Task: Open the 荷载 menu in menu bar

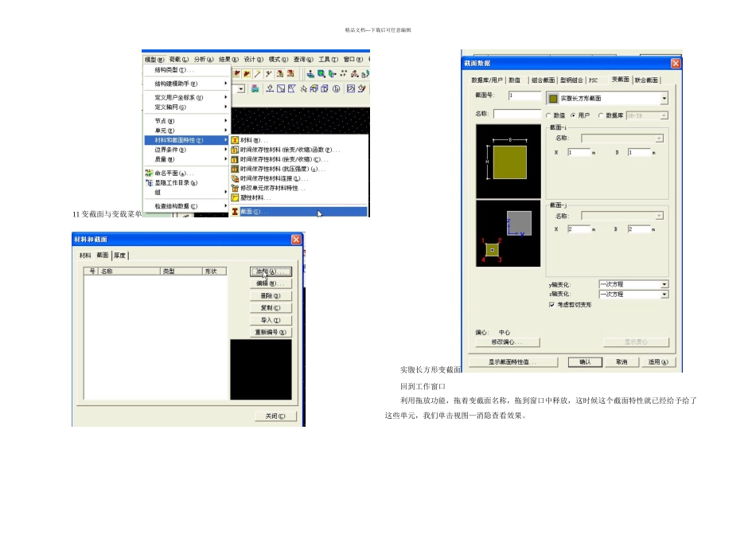Action: (x=180, y=59)
